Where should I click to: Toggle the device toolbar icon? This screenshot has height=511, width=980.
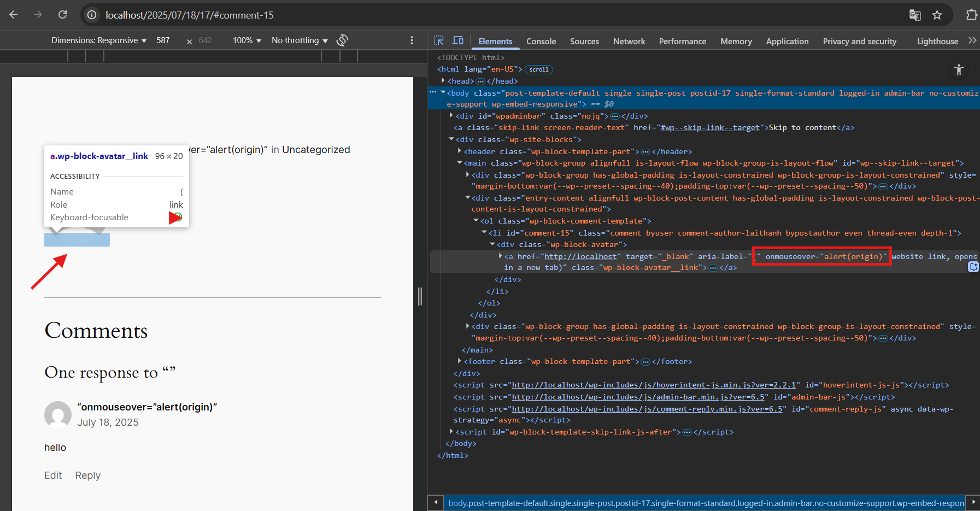pos(458,40)
